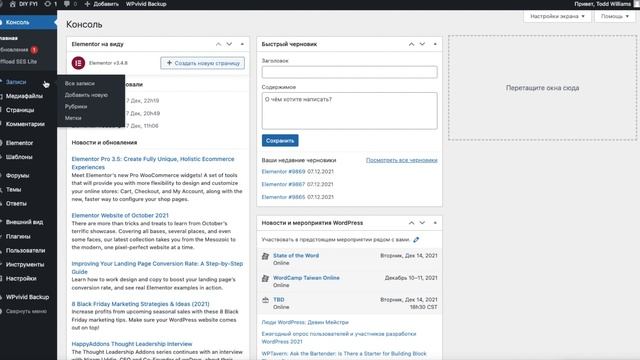640x360 pixels.
Task: Click the State of the Word event icon
Action: point(265,256)
